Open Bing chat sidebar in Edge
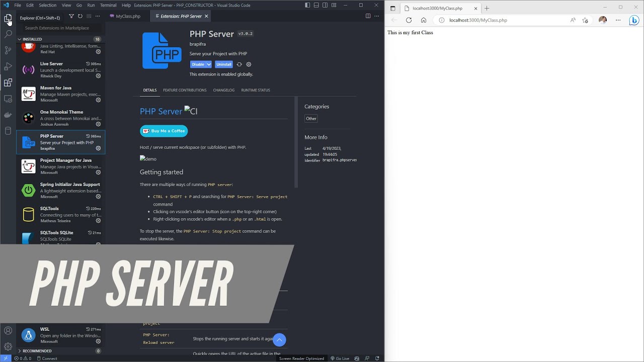 pos(634,20)
